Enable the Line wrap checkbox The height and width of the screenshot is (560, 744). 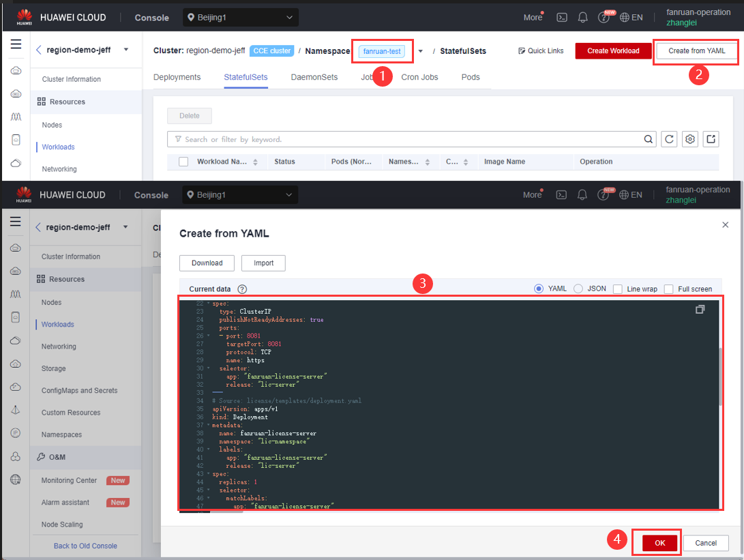point(618,289)
